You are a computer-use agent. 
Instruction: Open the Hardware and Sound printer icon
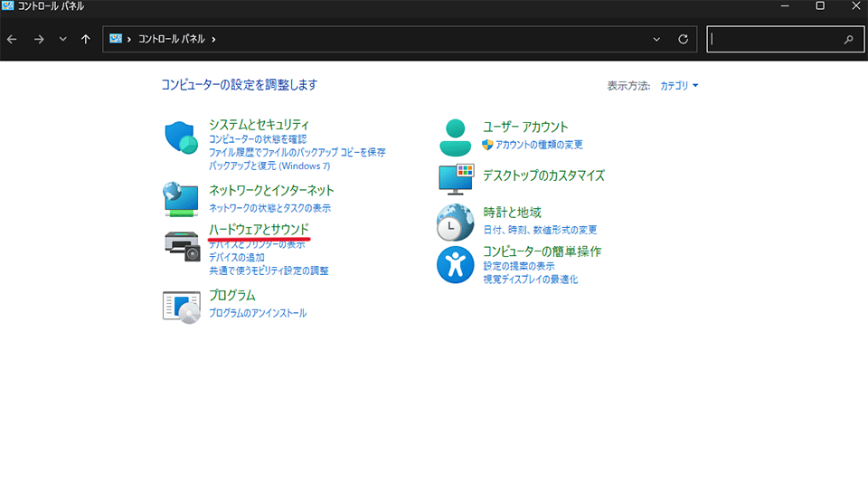point(182,246)
